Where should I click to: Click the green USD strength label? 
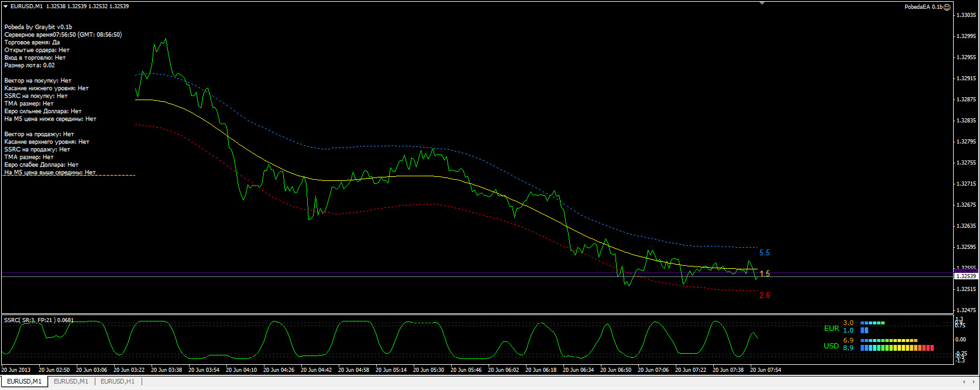[x=831, y=346]
